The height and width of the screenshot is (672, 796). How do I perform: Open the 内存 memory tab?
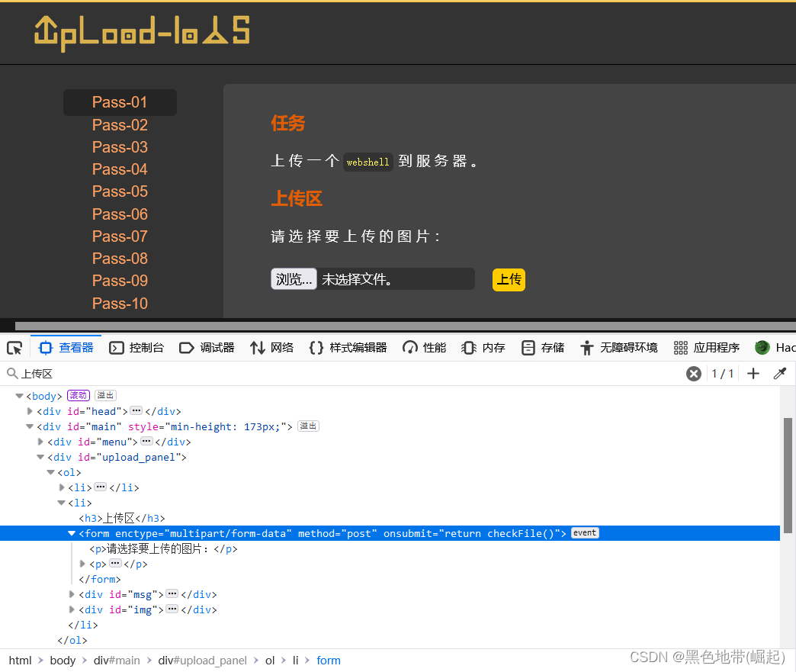(x=483, y=348)
